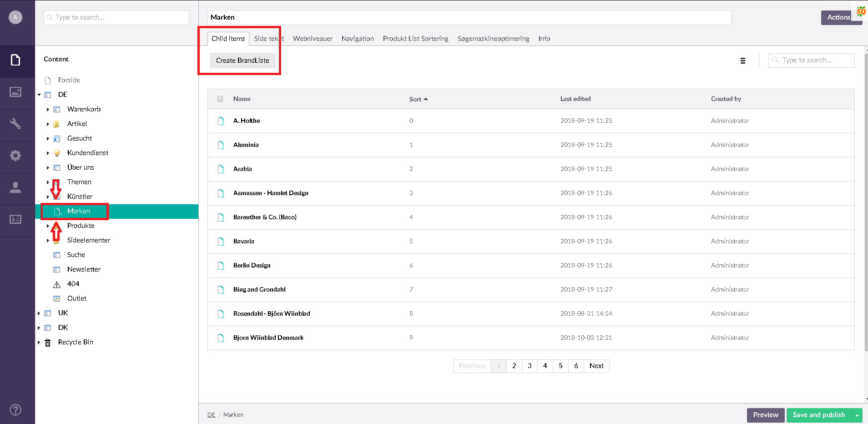Click the Marken node name field
This screenshot has width=868, height=424.
coord(469,17)
